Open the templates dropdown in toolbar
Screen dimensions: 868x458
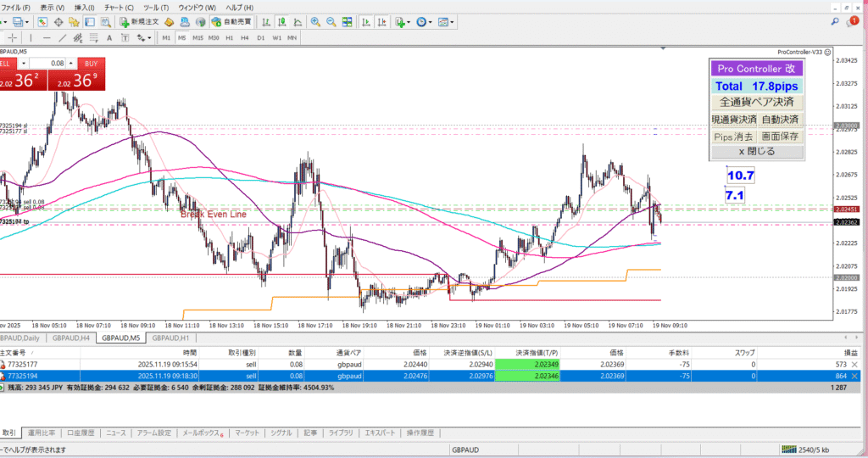point(453,21)
